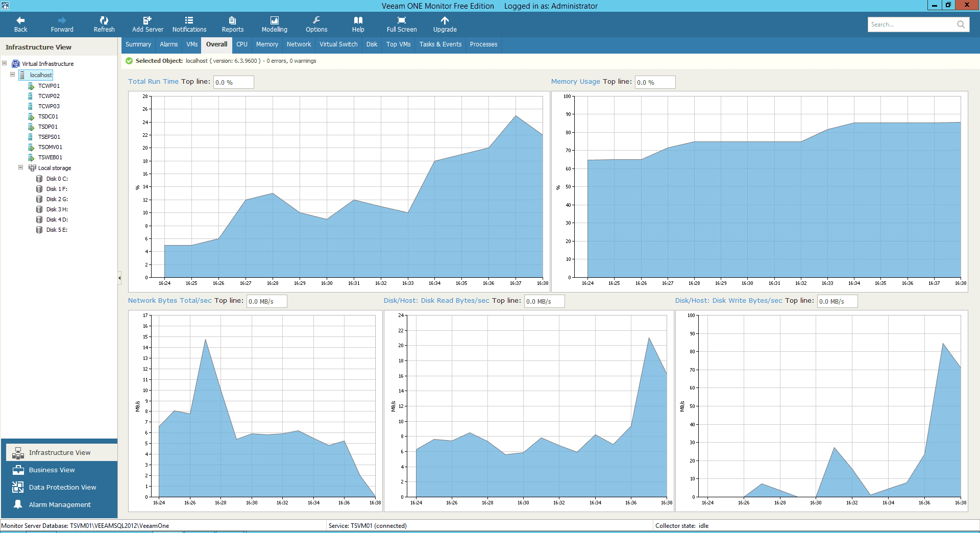Switch to the VMs tab
The height and width of the screenshot is (533, 980).
click(x=192, y=44)
